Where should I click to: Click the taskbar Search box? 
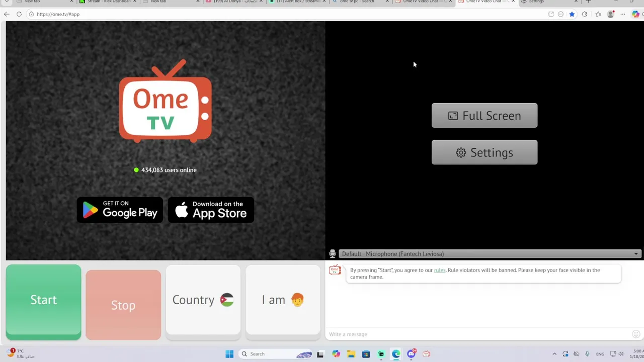pos(276,354)
